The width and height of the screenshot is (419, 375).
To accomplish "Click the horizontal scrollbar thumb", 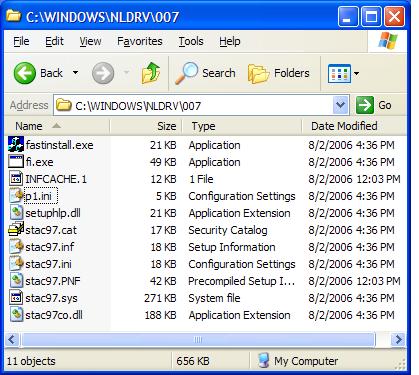I will click(198, 340).
